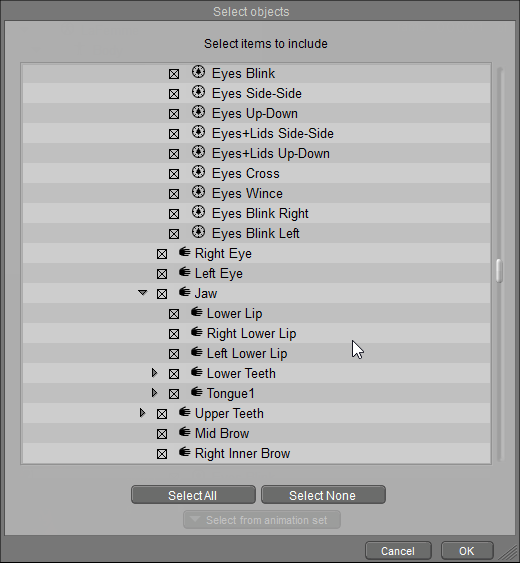Click the dial icon beside Eyes+Lids Side-Side
520x563 pixels.
(x=198, y=132)
